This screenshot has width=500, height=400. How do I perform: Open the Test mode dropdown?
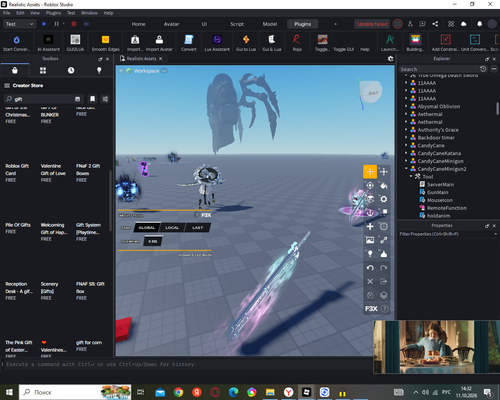(19, 24)
